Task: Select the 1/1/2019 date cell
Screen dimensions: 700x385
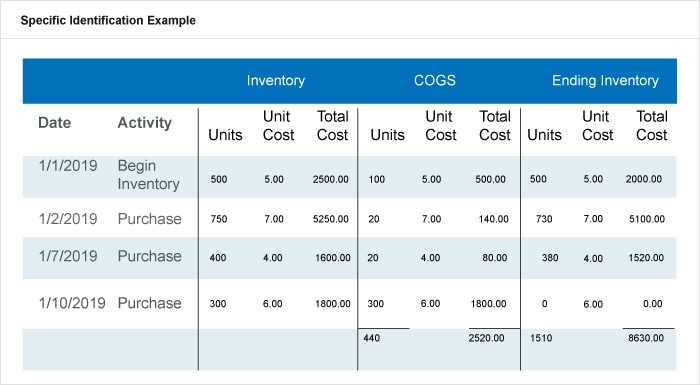Action: (68, 166)
